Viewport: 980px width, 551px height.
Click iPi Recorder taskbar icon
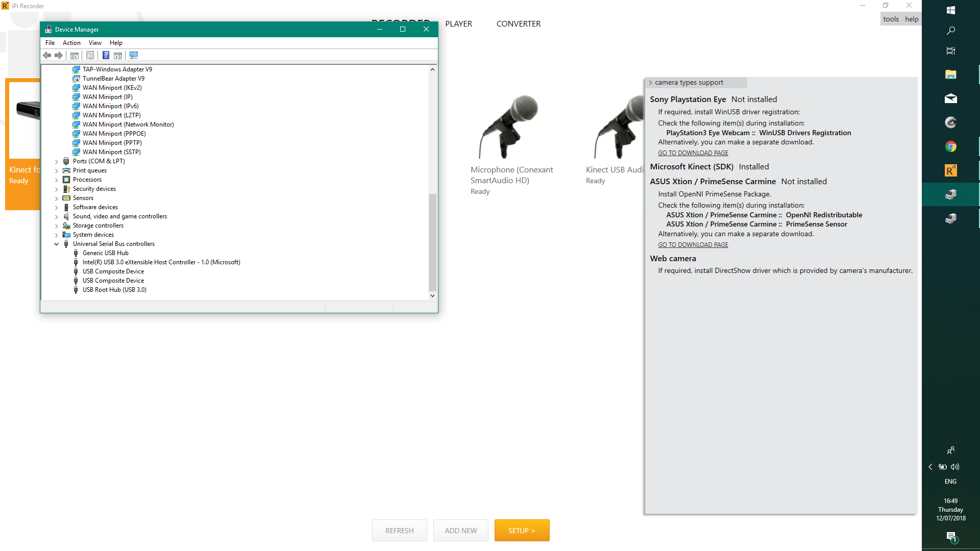950,170
